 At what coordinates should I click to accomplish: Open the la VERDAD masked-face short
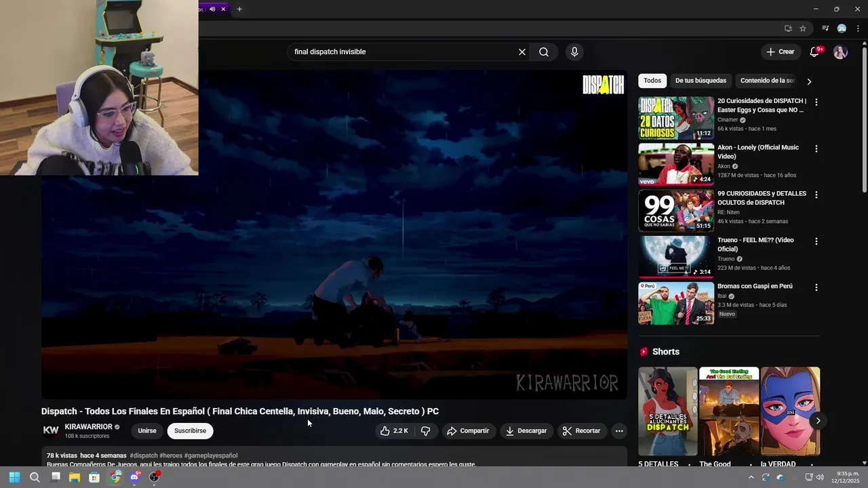click(x=790, y=411)
